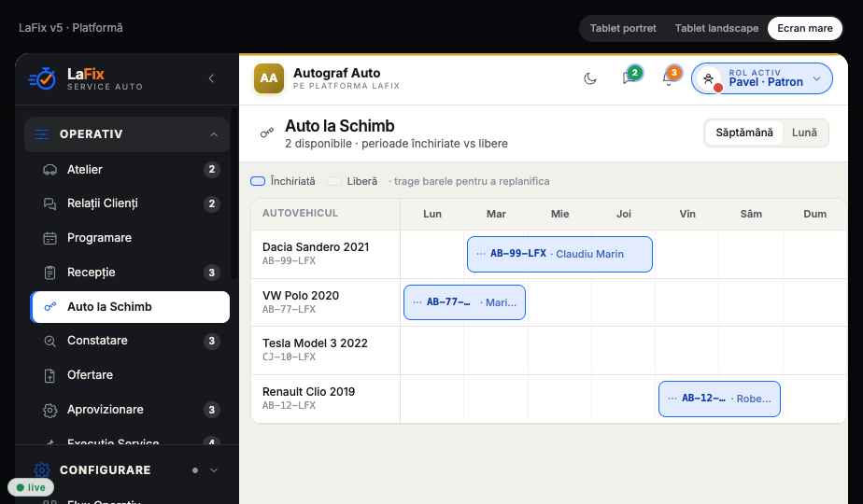Screen dimensions: 863x504
Task: Click the live status badge
Action: coord(31,487)
